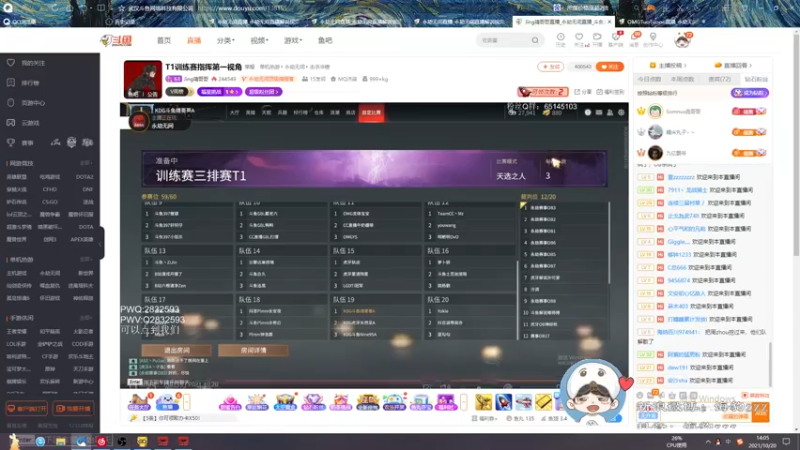The width and height of the screenshot is (800, 450).
Task: Click the 客户端打开 button
Action: [27, 409]
